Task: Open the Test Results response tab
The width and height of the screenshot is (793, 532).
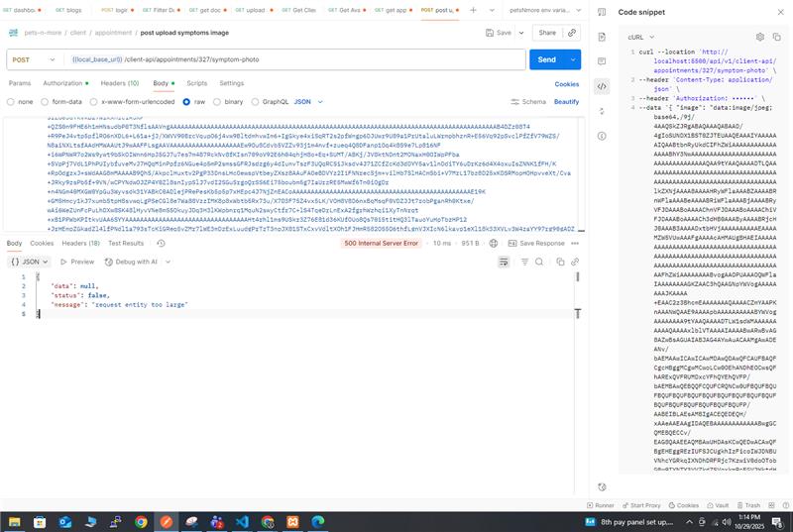Action: click(x=126, y=243)
